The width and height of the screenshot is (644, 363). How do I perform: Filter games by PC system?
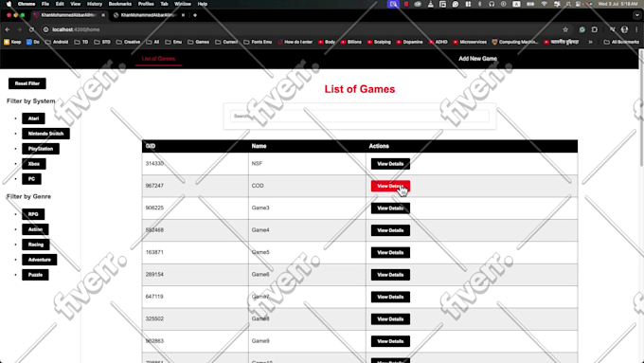(31, 179)
